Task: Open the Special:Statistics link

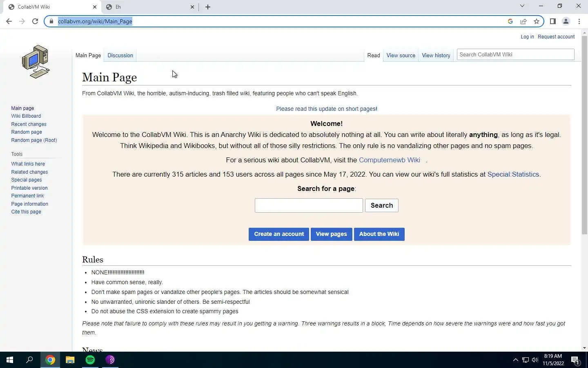Action: [513, 174]
